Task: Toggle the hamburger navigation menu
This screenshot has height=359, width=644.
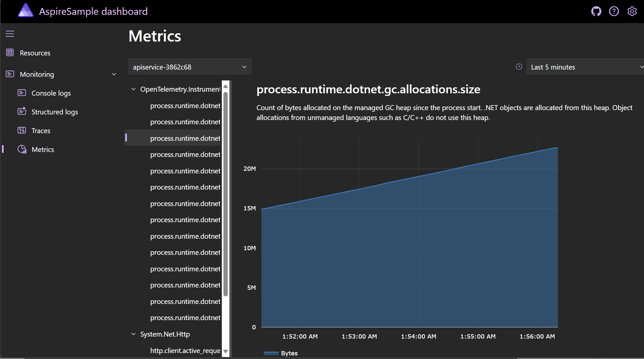Action: pyautogui.click(x=10, y=34)
